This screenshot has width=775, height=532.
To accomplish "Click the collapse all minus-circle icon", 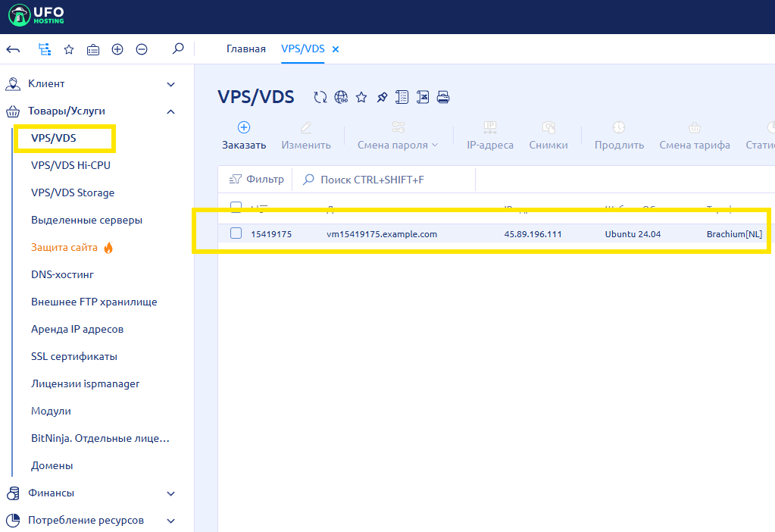I will click(x=142, y=49).
